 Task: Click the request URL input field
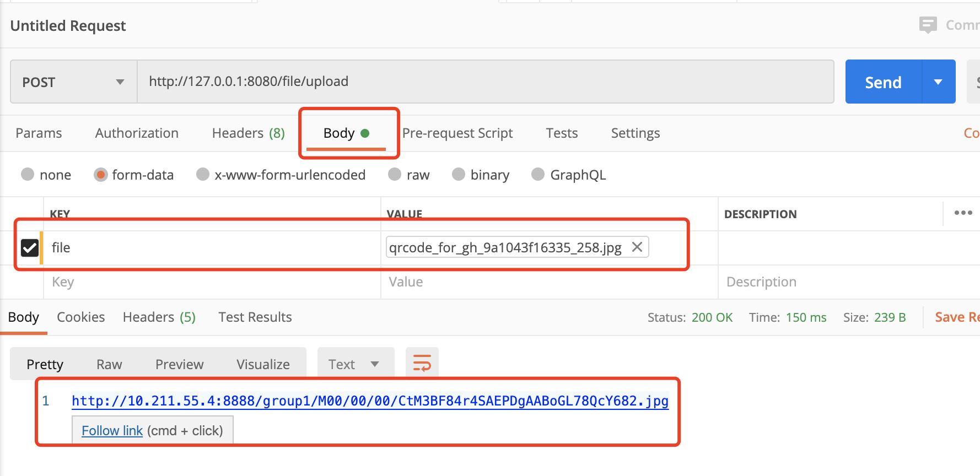pos(485,82)
